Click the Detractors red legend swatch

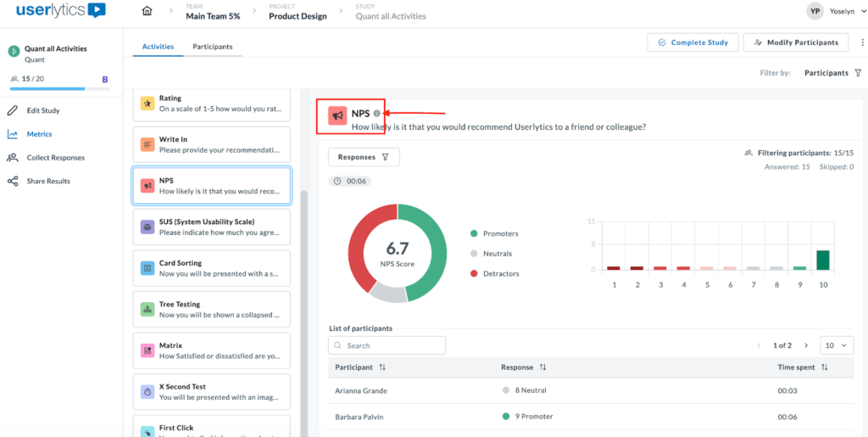pos(473,273)
